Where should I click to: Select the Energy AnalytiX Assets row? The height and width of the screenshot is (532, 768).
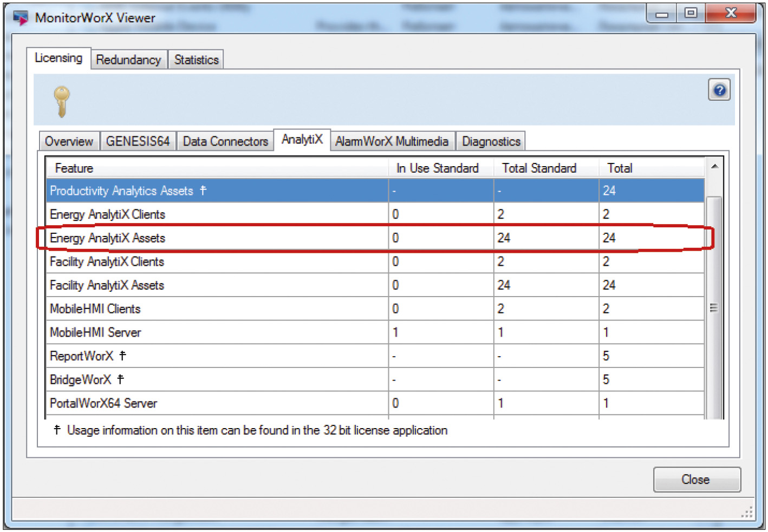pos(375,238)
